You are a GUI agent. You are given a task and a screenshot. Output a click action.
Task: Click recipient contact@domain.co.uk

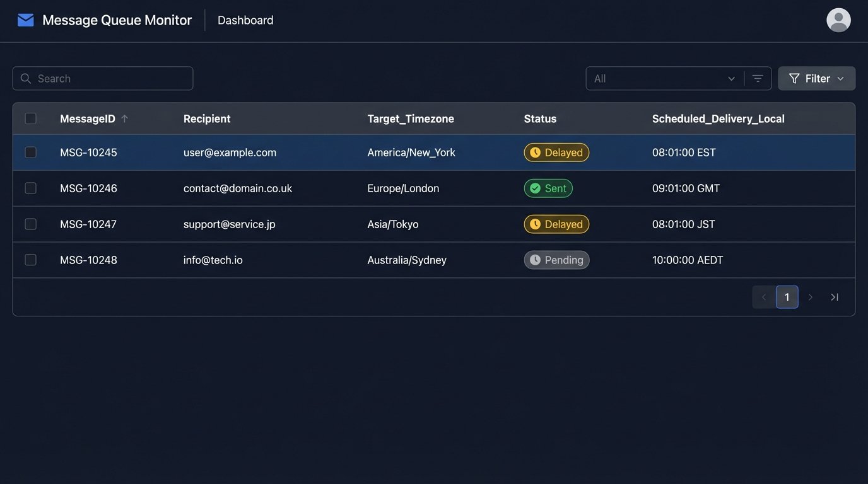point(238,188)
